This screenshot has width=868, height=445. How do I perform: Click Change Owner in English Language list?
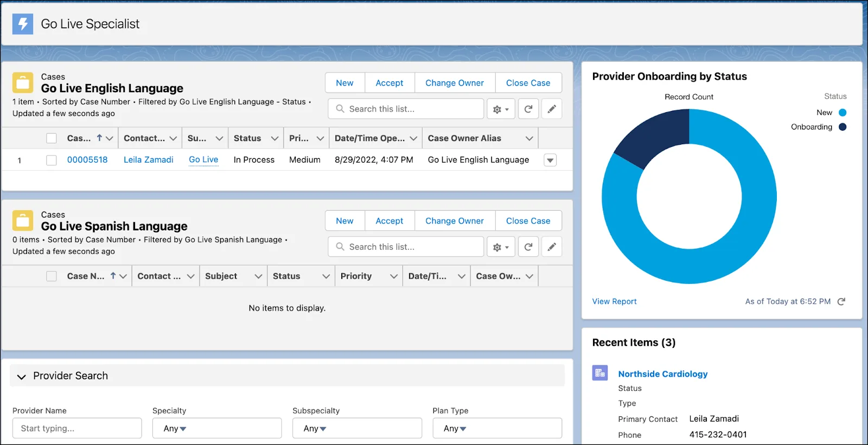point(455,83)
